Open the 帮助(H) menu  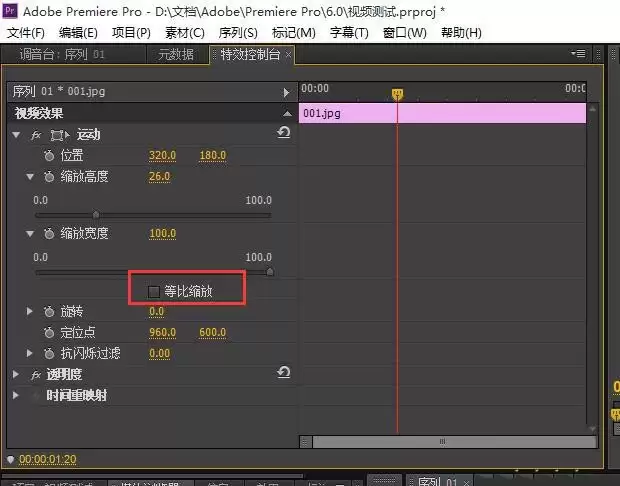click(x=461, y=32)
